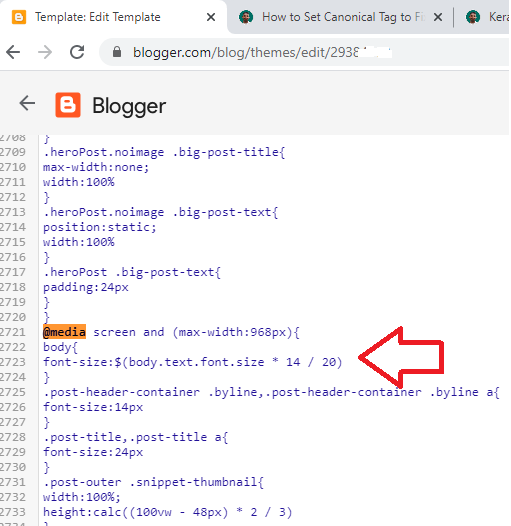This screenshot has height=526, width=511.
Task: Click line number 2723 in gutter
Action: click(13, 362)
